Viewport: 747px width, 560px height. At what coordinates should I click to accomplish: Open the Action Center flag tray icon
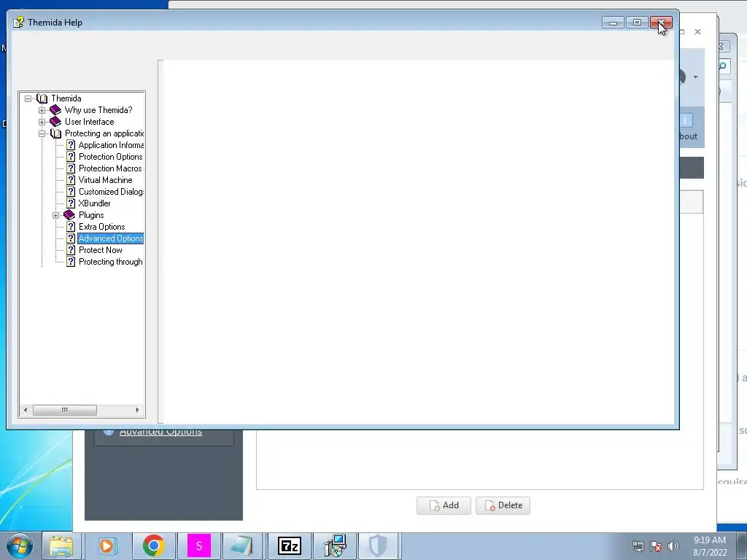656,546
